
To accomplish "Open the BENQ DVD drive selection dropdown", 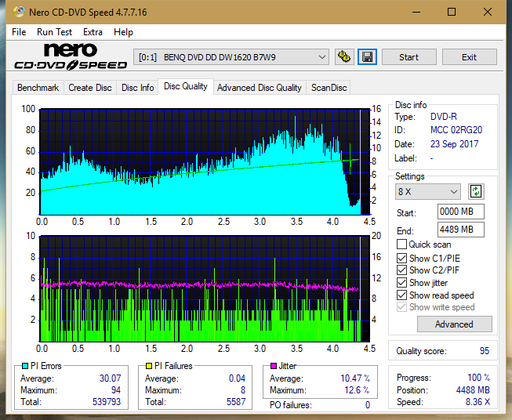I will coord(231,57).
